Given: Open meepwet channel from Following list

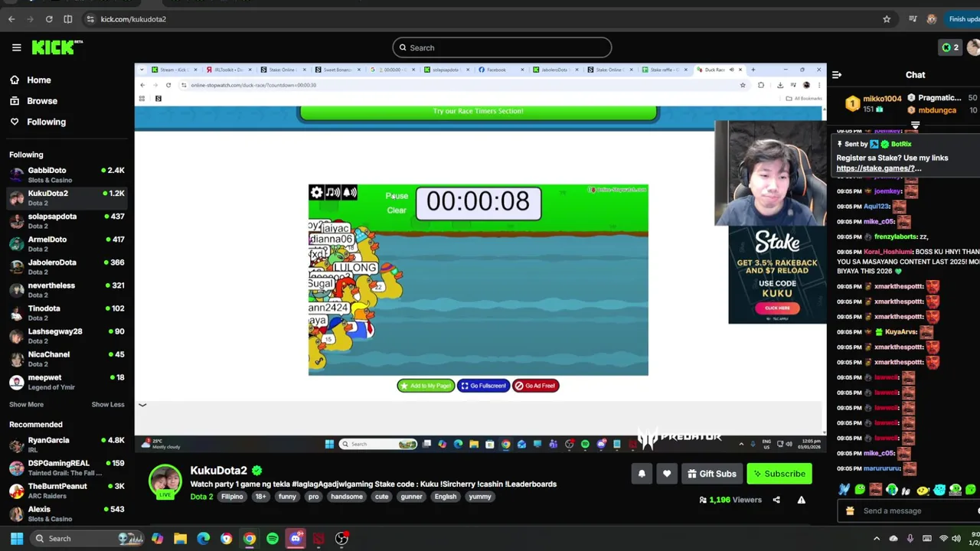Looking at the screenshot, I should [67, 381].
